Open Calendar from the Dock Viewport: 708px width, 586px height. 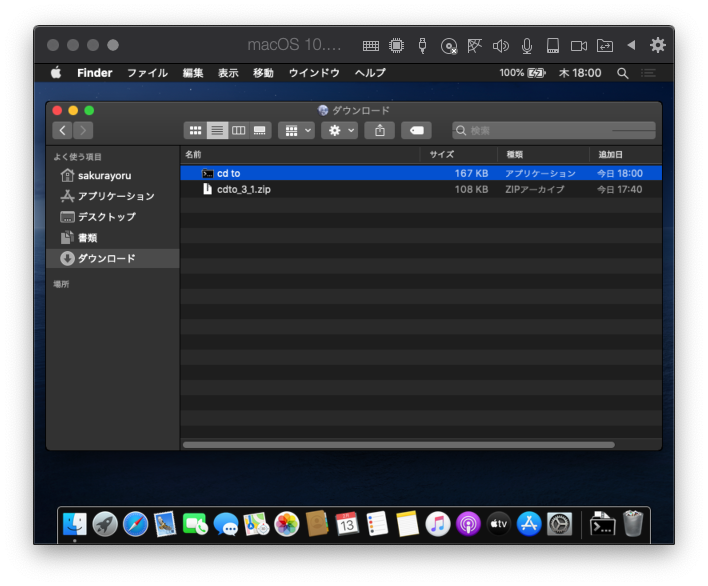(347, 524)
